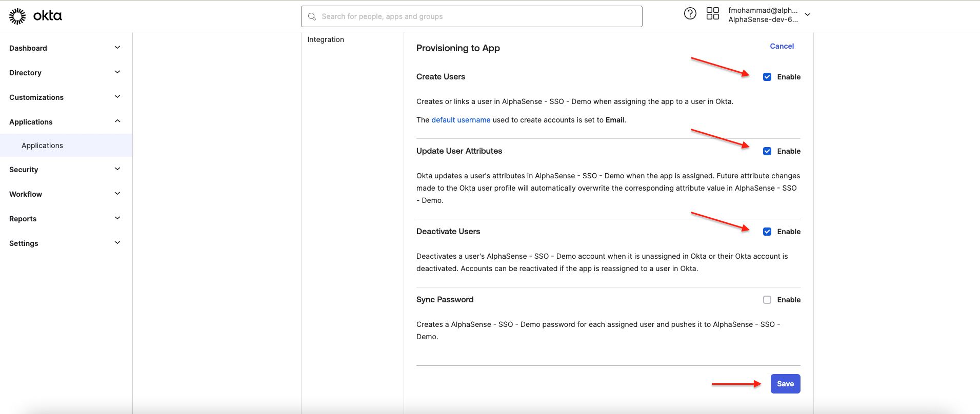Uncheck Enable for Update User Attributes

[x=767, y=151]
